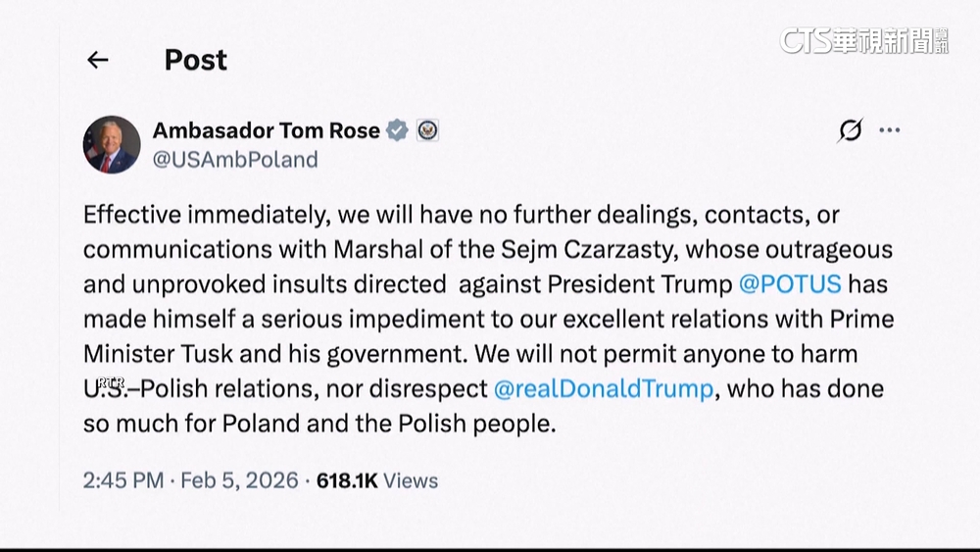Click the small RTR watermark
Screen dimensions: 980x552
click(x=112, y=381)
